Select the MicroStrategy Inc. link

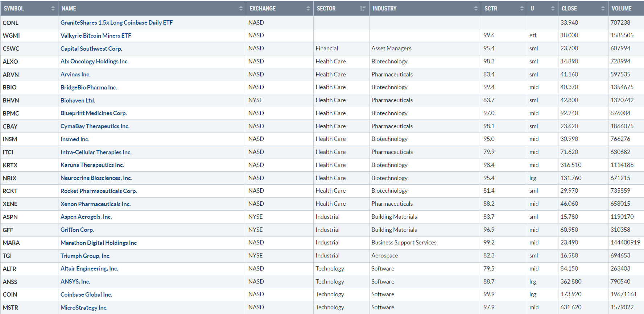click(84, 307)
